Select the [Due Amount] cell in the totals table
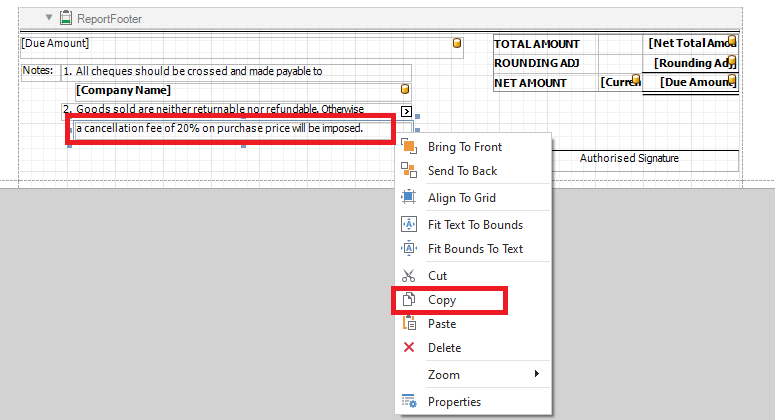Image resolution: width=779 pixels, height=420 pixels. pos(690,83)
